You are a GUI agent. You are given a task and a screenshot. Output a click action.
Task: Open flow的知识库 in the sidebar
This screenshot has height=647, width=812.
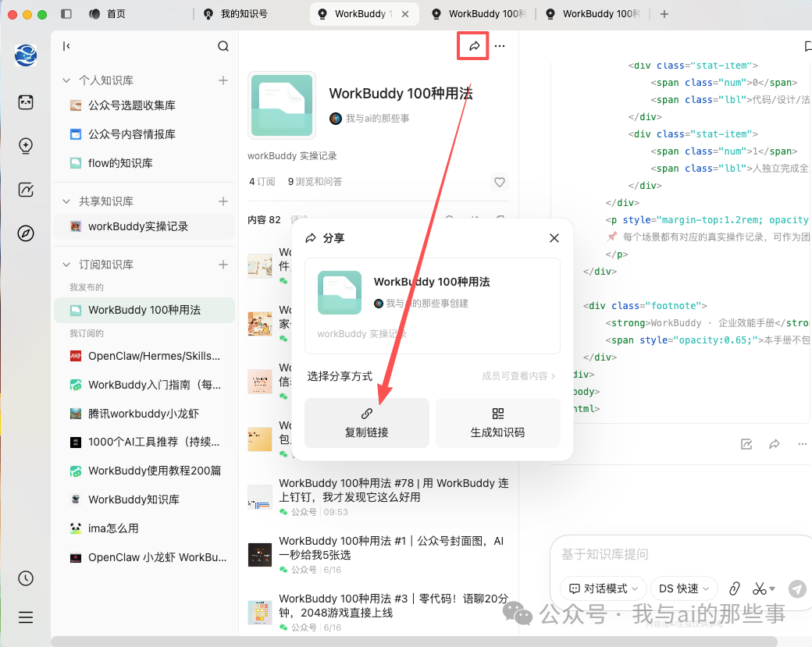[144, 164]
